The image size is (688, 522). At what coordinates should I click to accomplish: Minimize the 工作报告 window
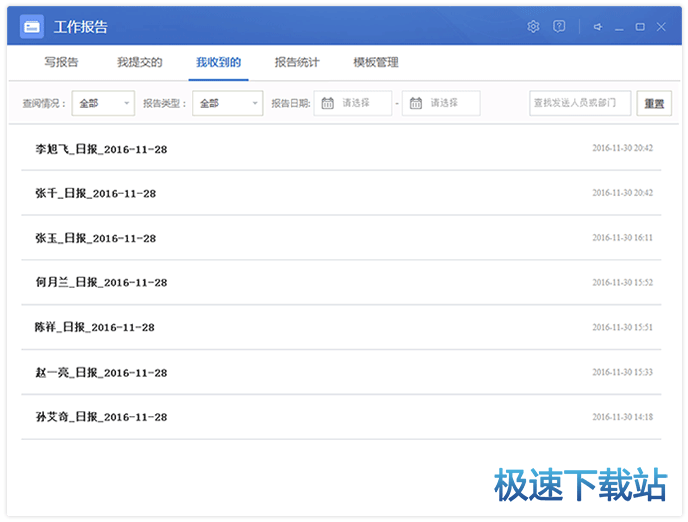pyautogui.click(x=619, y=28)
